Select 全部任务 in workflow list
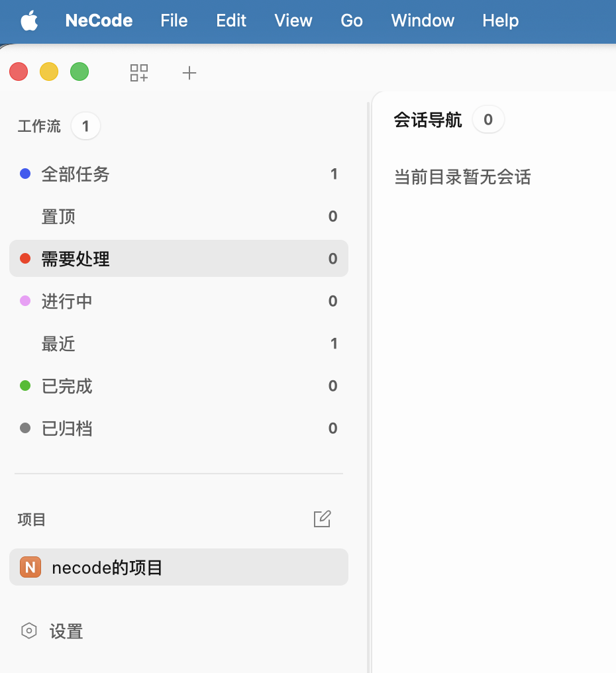The height and width of the screenshot is (673, 616). click(179, 174)
